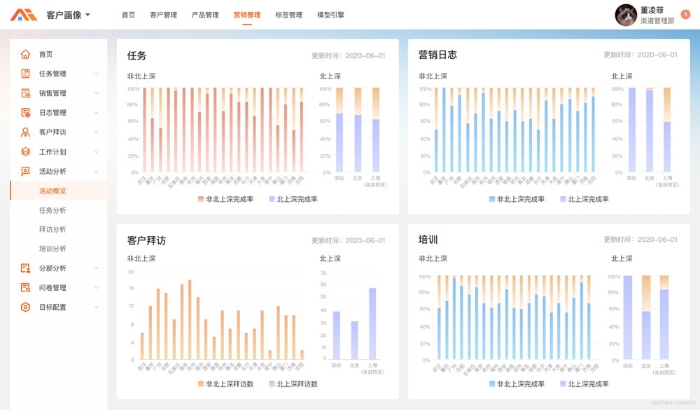The height and width of the screenshot is (410, 700).
Task: Click the 客户拜访 person icon
Action: coord(25,132)
